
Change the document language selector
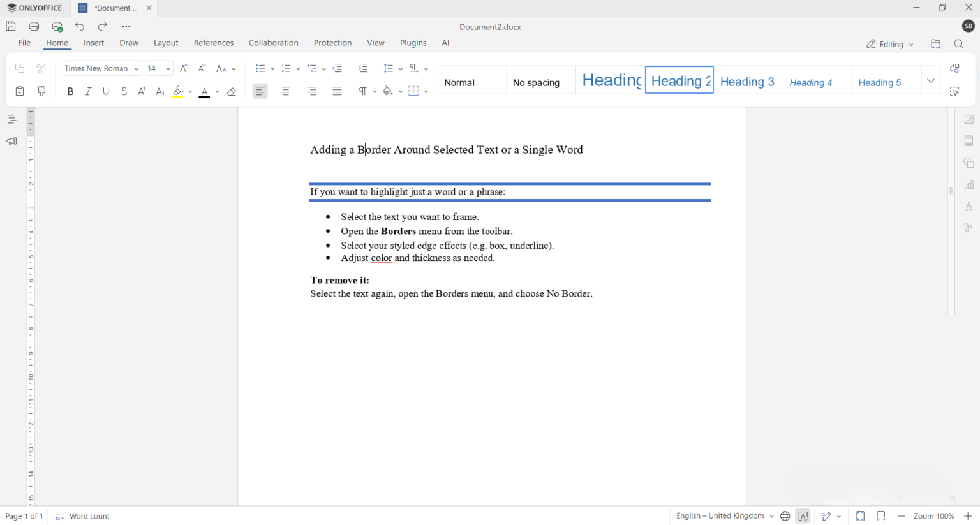(x=721, y=515)
